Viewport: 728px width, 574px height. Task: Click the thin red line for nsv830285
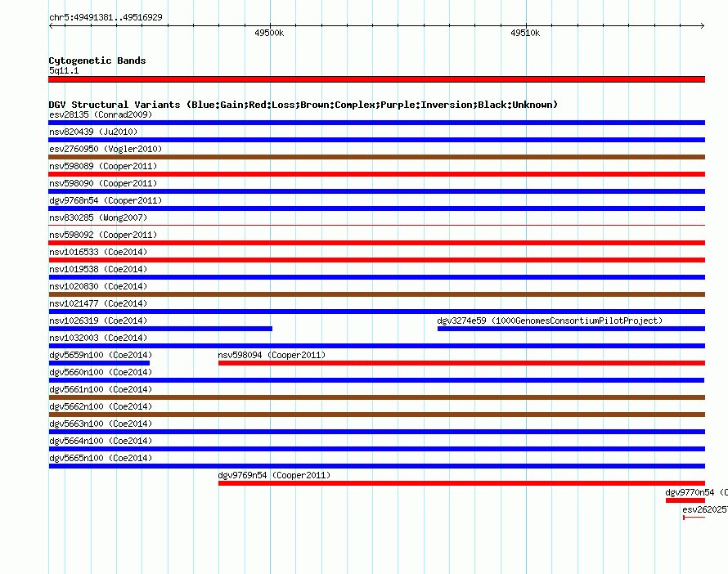[x=376, y=226]
